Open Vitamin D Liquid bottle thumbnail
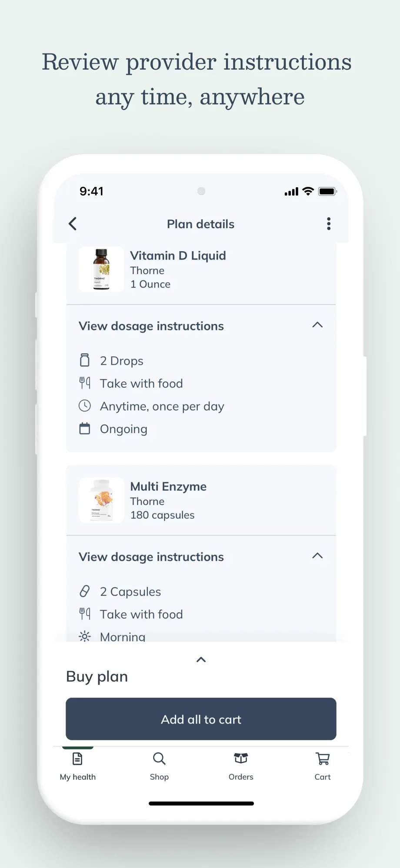The width and height of the screenshot is (400, 868). coord(101,269)
